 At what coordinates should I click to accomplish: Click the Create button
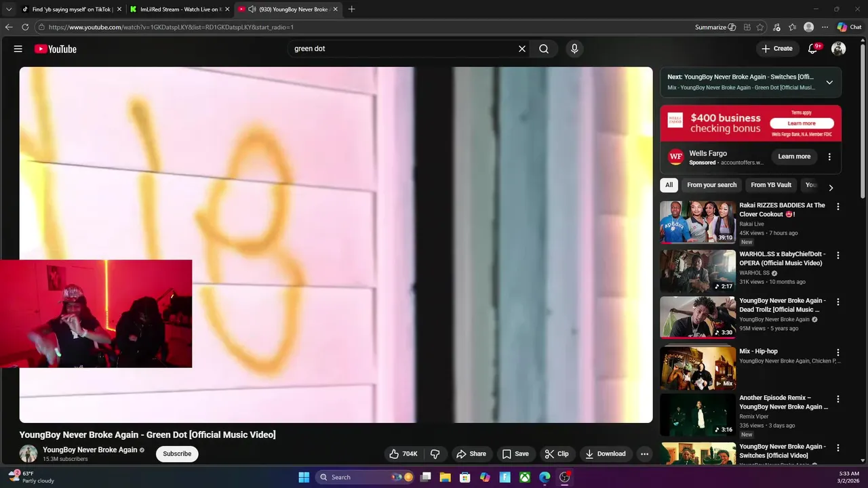[777, 49]
